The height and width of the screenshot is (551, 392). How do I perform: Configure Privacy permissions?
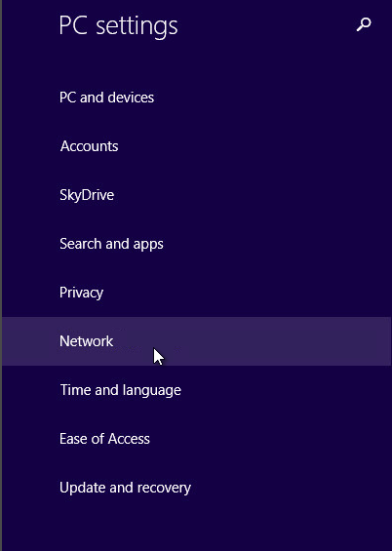pyautogui.click(x=196, y=293)
